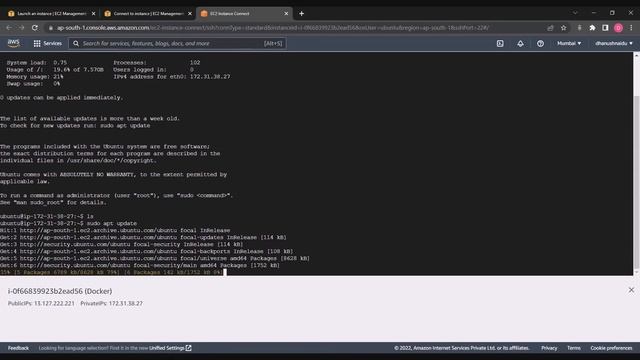
Task: Open the notifications bell
Action: 520,43
